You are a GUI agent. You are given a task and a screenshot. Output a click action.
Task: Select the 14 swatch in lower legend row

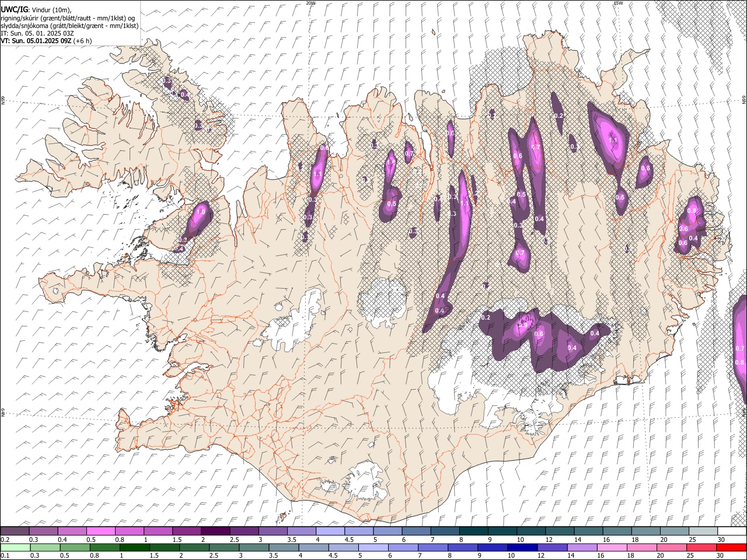[582, 547]
